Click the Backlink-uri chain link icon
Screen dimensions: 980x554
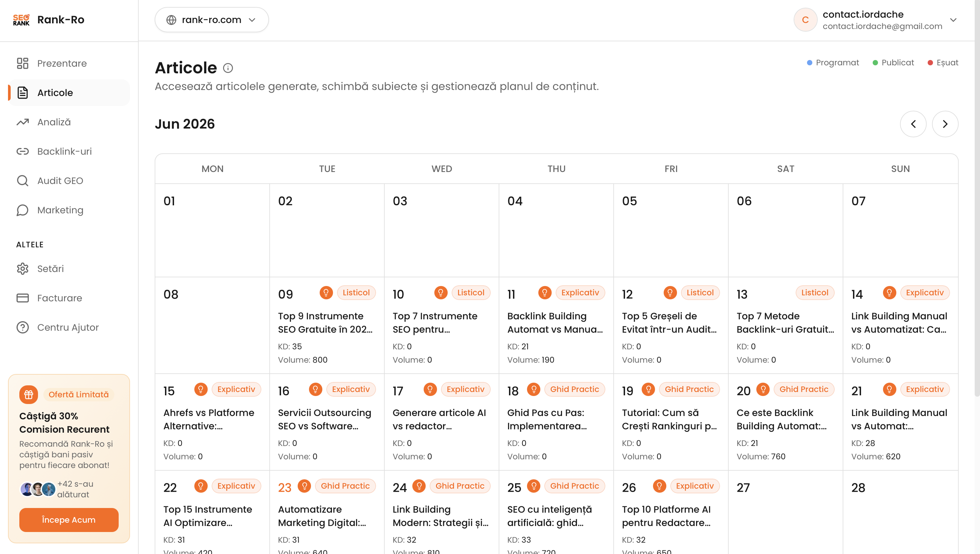22,151
